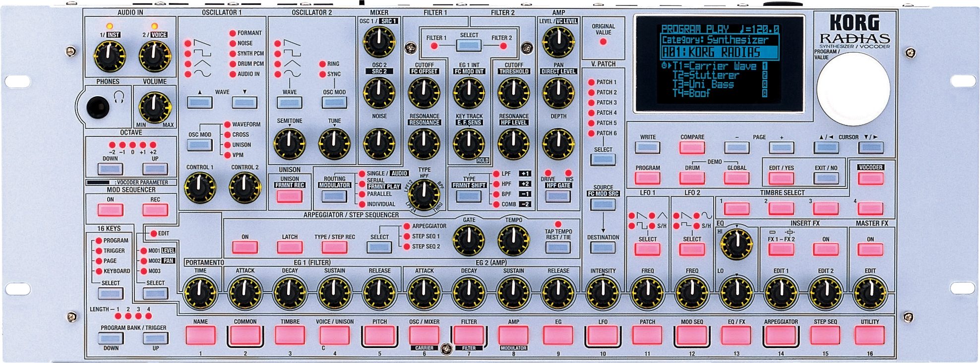Toggle the Master FX ON button
This screenshot has height=363, width=980.
pyautogui.click(x=871, y=249)
